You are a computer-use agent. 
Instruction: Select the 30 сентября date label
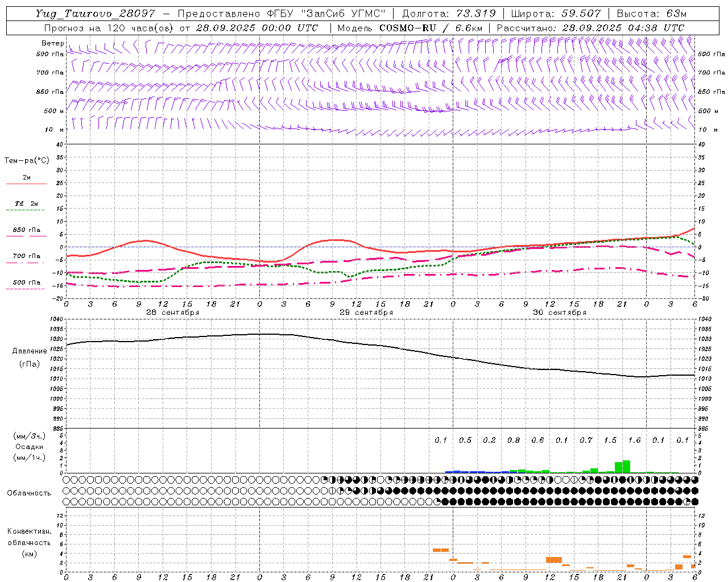tap(559, 313)
